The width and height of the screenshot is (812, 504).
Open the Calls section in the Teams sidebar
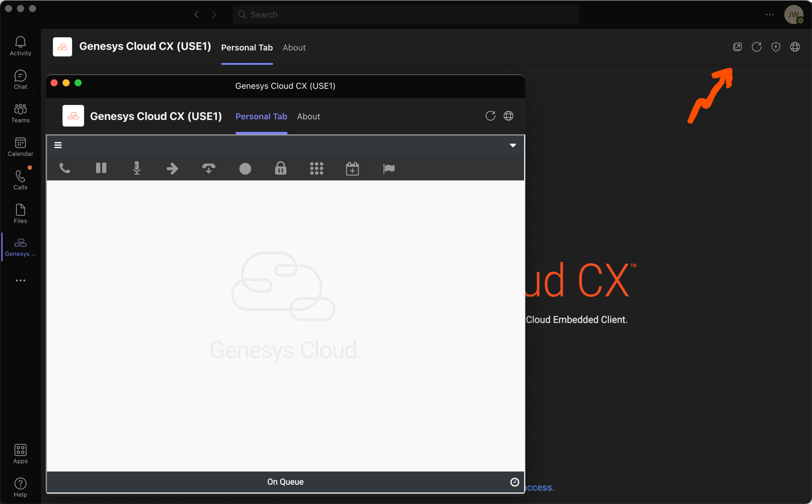(20, 179)
